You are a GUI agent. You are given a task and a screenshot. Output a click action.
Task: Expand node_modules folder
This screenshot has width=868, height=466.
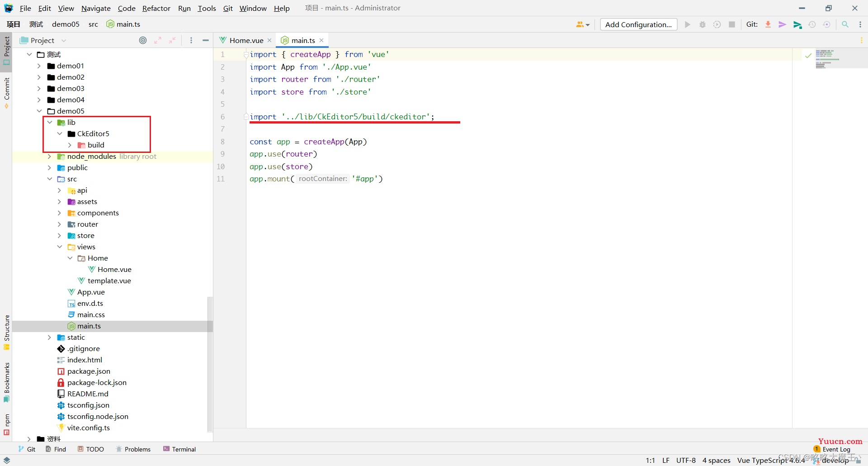pyautogui.click(x=49, y=157)
